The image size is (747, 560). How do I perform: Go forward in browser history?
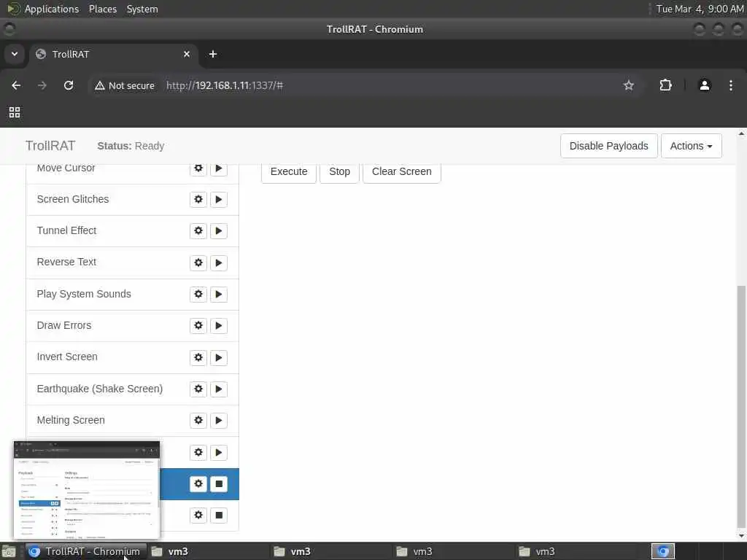(x=42, y=85)
